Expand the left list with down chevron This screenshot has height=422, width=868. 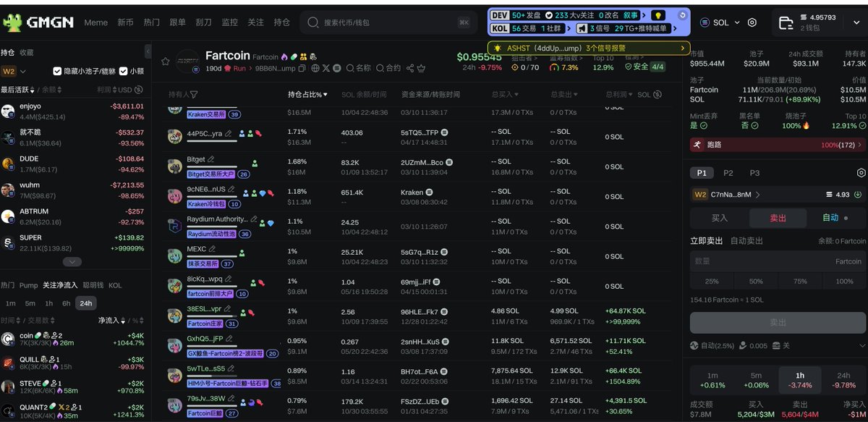72,261
